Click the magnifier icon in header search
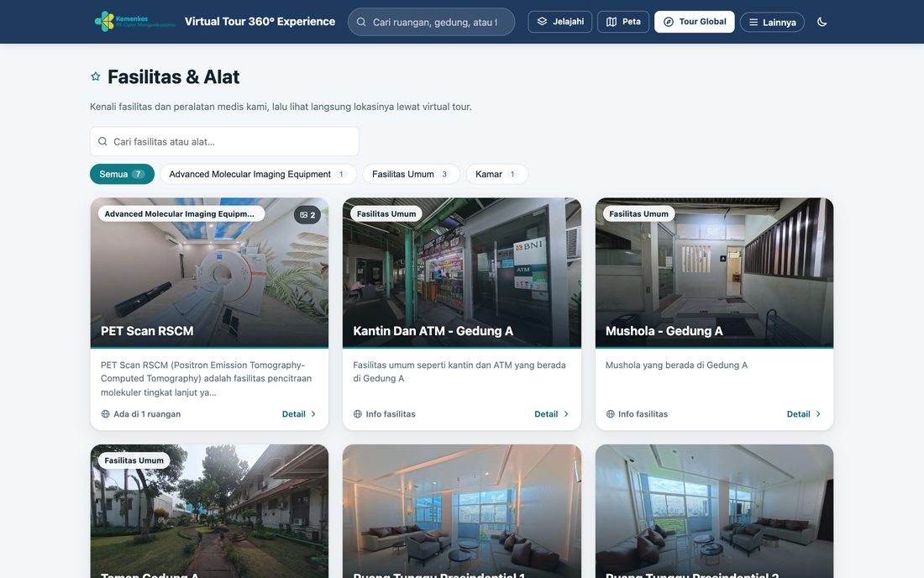 pyautogui.click(x=360, y=22)
